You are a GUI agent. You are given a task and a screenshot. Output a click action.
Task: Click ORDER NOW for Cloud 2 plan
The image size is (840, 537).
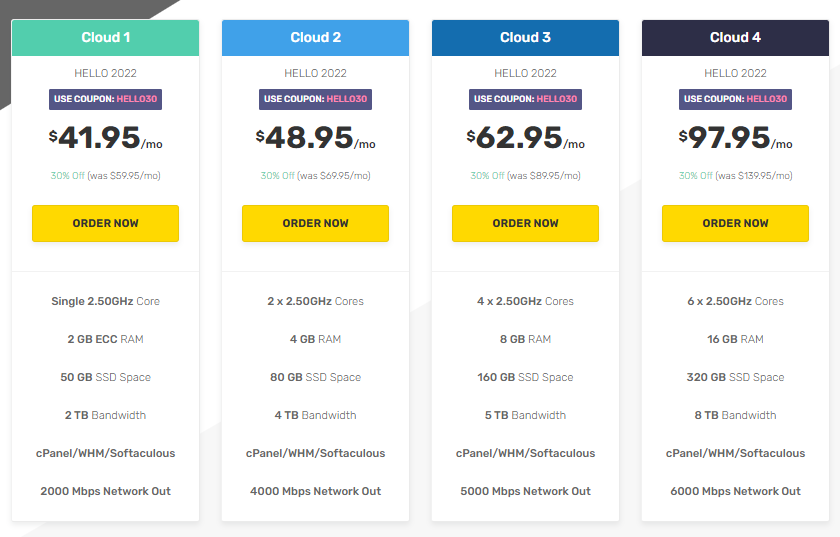pyautogui.click(x=315, y=223)
